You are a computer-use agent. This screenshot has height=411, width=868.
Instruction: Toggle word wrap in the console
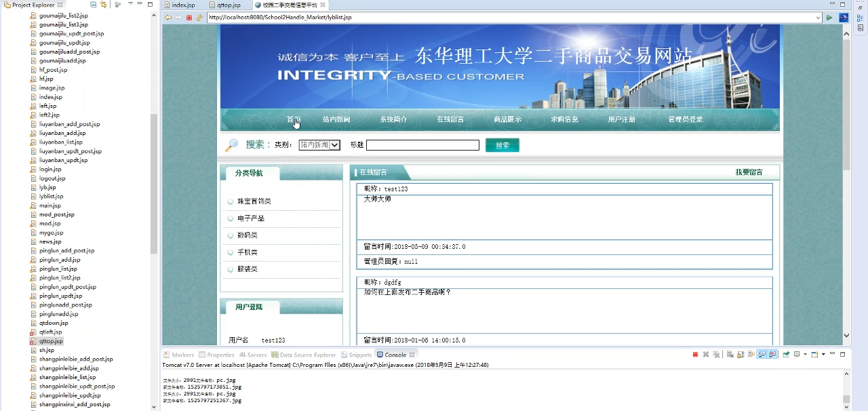tap(751, 355)
